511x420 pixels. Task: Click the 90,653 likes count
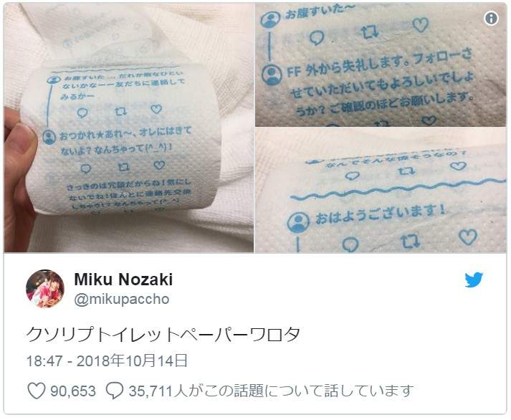tap(73, 391)
